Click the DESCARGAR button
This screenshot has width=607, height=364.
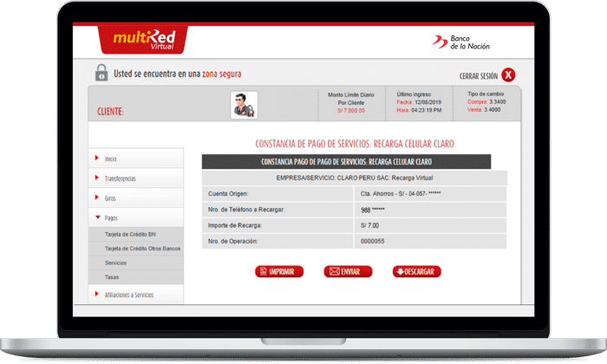(x=417, y=271)
